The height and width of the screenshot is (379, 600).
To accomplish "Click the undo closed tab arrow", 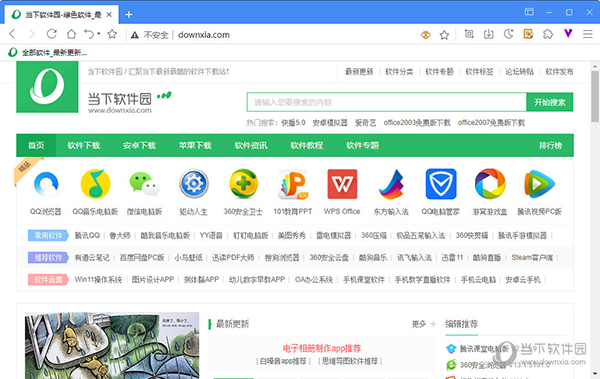I will (89, 34).
